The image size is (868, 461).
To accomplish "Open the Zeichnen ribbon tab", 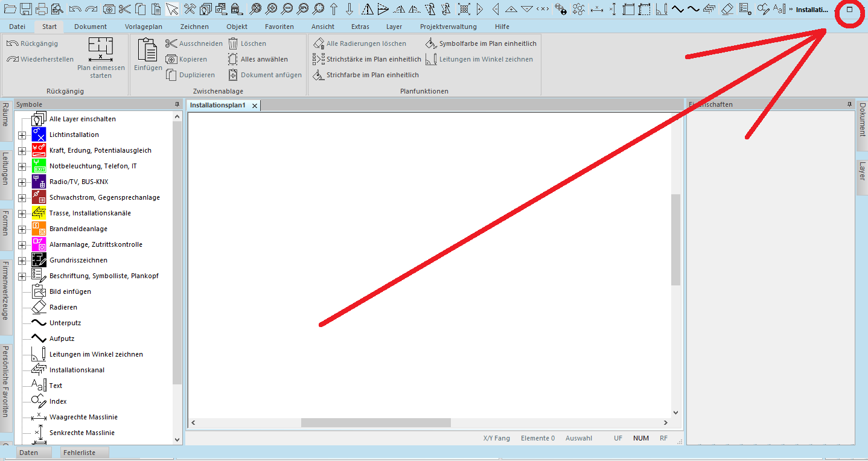I will coord(194,27).
